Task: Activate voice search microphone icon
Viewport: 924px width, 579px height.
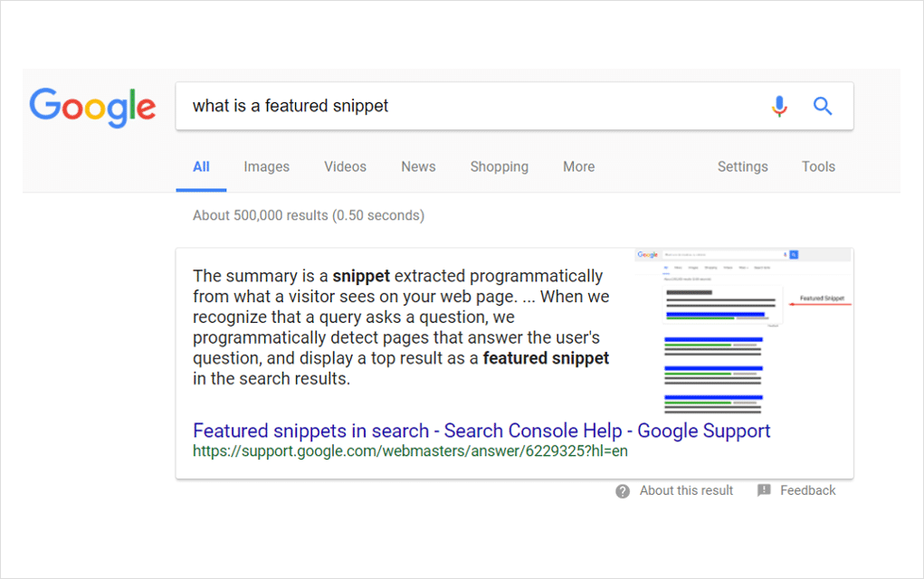Action: [779, 106]
